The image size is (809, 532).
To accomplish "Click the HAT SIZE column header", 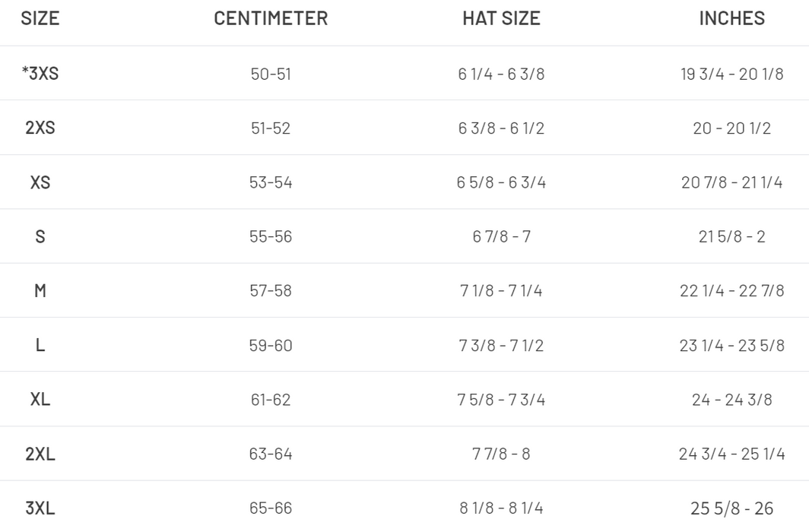I will [x=501, y=19].
